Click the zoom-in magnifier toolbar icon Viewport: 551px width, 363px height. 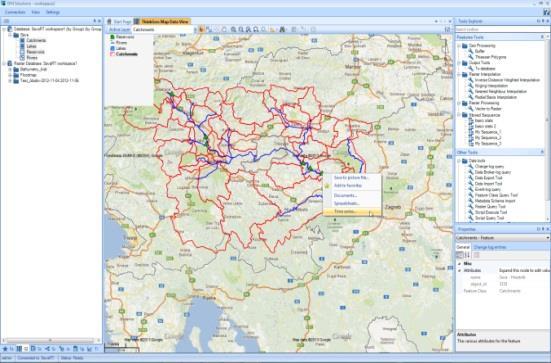coord(233,30)
